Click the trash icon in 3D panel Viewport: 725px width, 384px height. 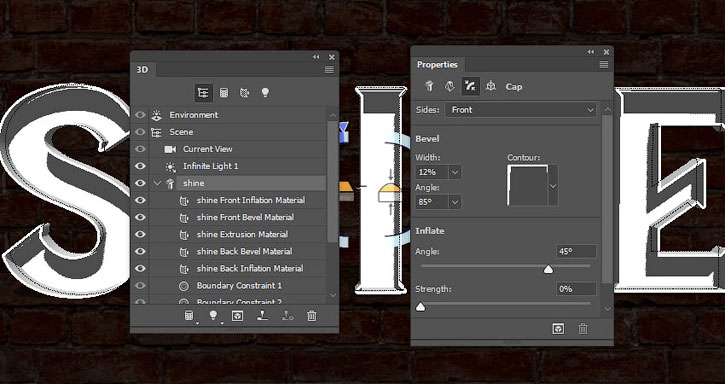(x=312, y=316)
